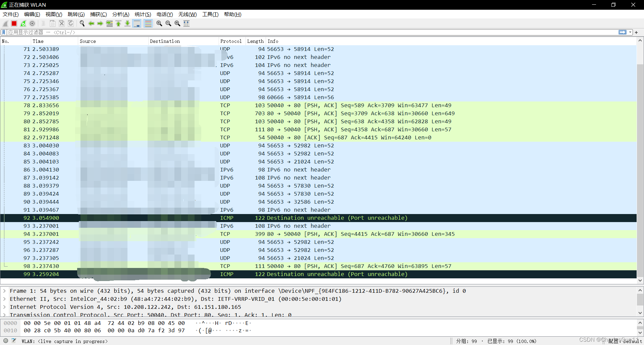The width and height of the screenshot is (644, 345).
Task: Open the 捕获(C) menu
Action: [99, 14]
